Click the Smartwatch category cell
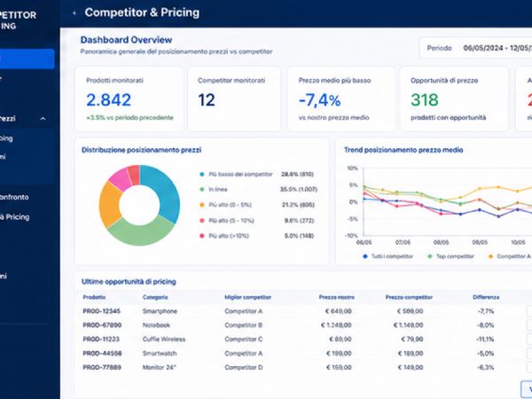The width and height of the screenshot is (532, 399). tap(160, 354)
